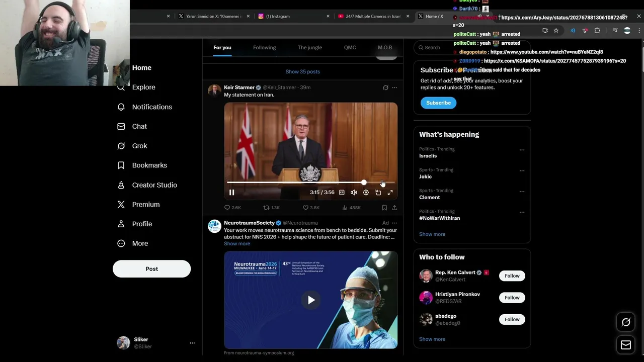Switch to the QMC tab
The width and height of the screenshot is (644, 362).
[350, 47]
